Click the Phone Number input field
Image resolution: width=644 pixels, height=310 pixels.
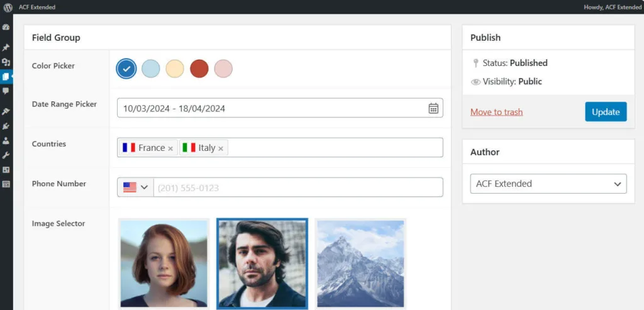298,187
